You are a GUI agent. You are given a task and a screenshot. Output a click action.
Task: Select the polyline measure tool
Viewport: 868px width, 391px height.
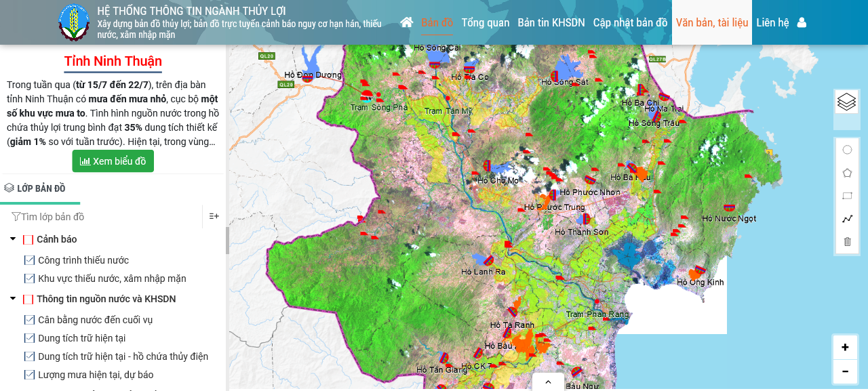click(847, 219)
